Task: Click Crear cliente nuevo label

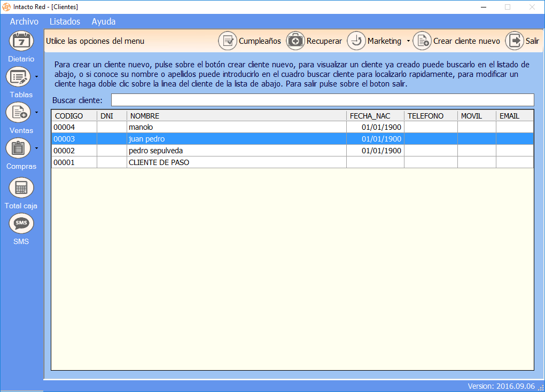Action: [x=466, y=41]
